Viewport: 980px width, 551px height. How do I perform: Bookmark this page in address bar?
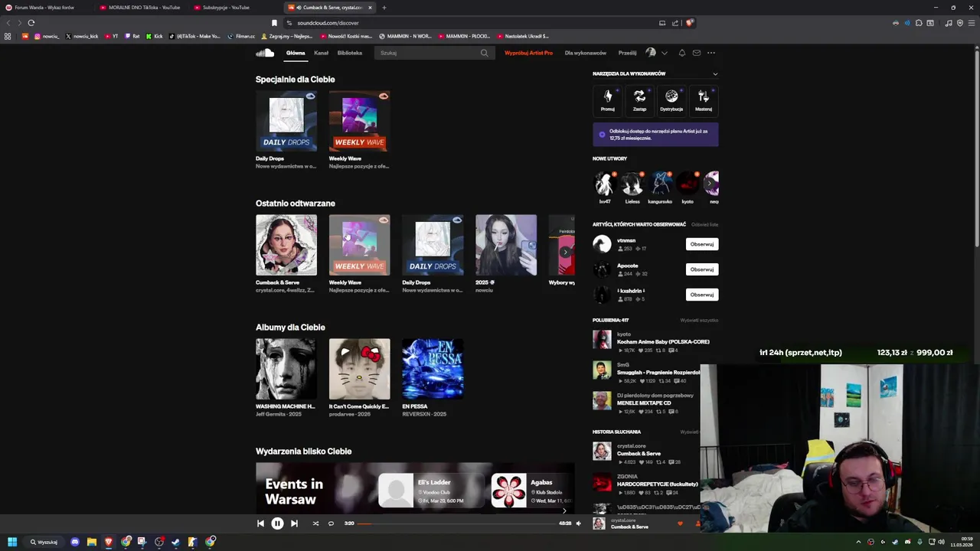pyautogui.click(x=274, y=23)
